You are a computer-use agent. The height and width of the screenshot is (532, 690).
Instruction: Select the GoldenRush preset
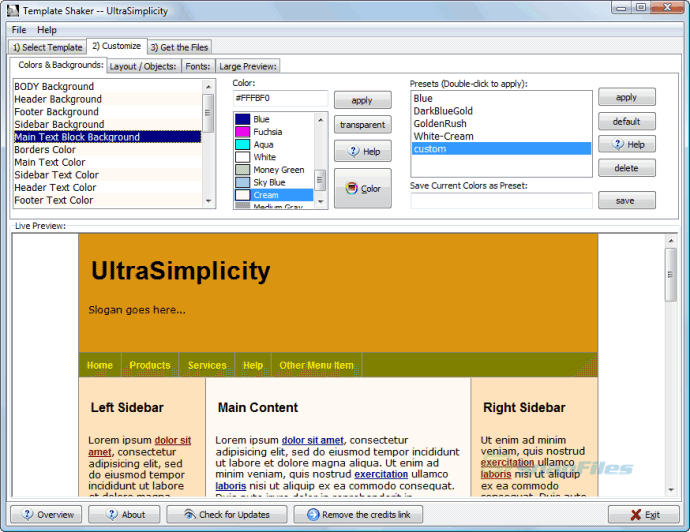click(501, 124)
